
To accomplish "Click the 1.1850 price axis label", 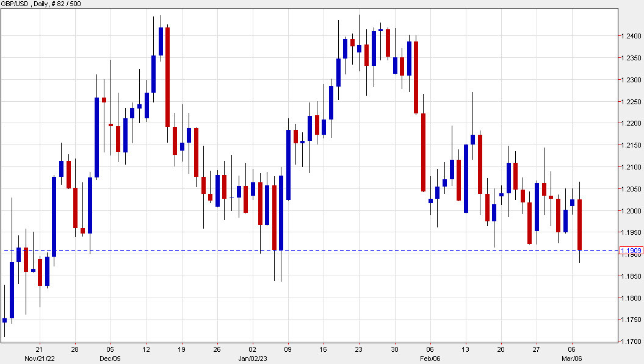I will 631,276.
